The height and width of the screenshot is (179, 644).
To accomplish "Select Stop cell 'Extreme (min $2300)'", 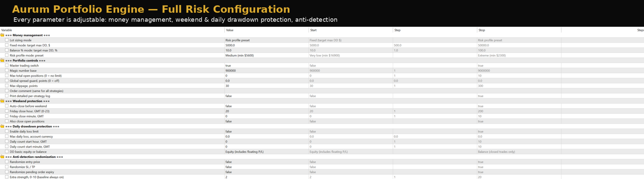I will point(519,56).
